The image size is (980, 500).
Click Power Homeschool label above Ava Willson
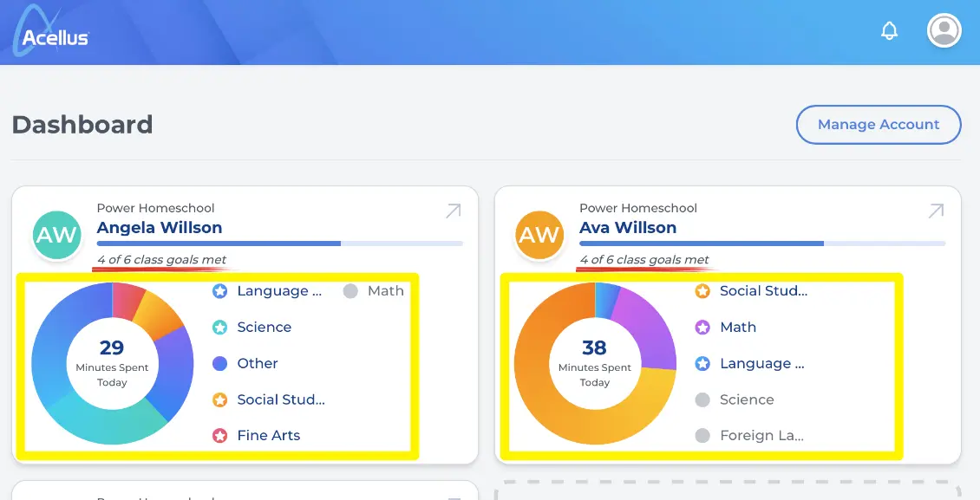point(638,209)
